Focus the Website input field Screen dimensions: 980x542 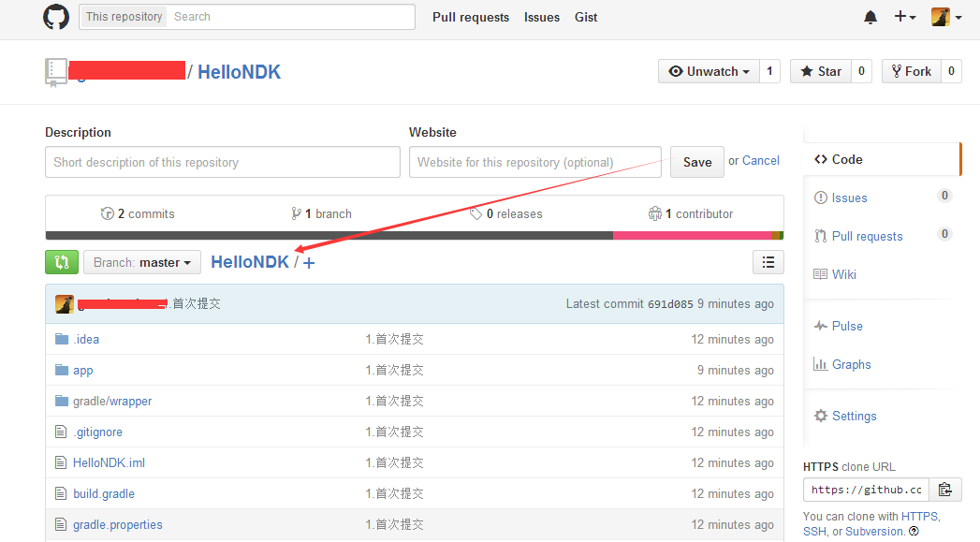(535, 162)
